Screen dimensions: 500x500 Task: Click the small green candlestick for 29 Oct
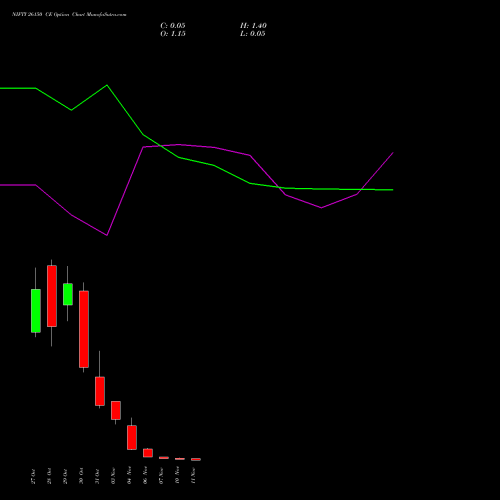(68, 294)
